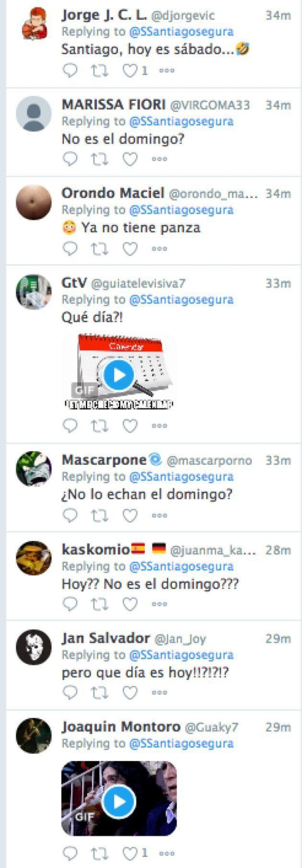302x868 pixels.
Task: Retweet kaskomio's tweet
Action: tap(100, 604)
